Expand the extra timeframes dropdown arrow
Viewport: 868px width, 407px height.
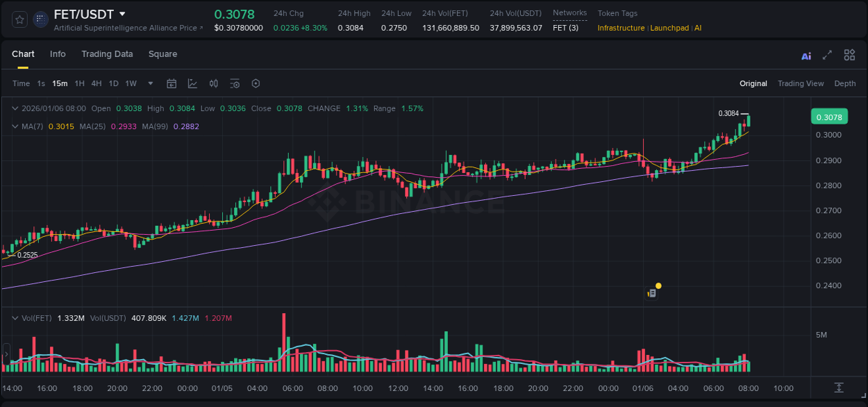pos(149,83)
